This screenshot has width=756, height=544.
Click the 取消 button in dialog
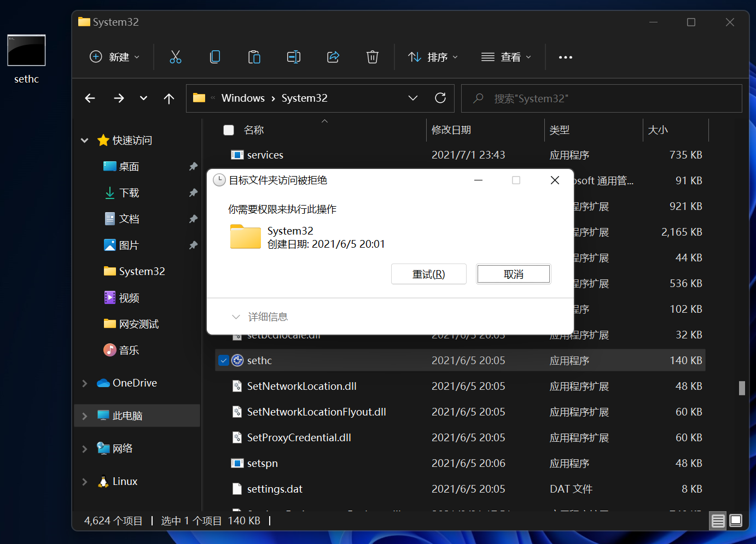tap(514, 274)
